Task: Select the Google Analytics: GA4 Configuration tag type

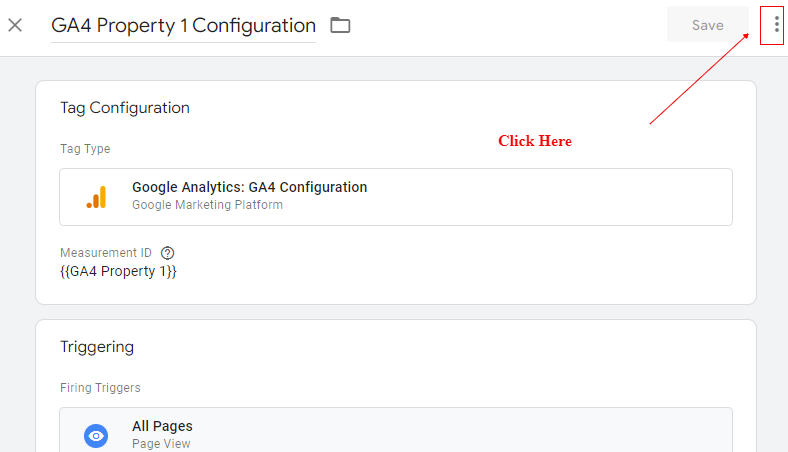Action: point(249,187)
